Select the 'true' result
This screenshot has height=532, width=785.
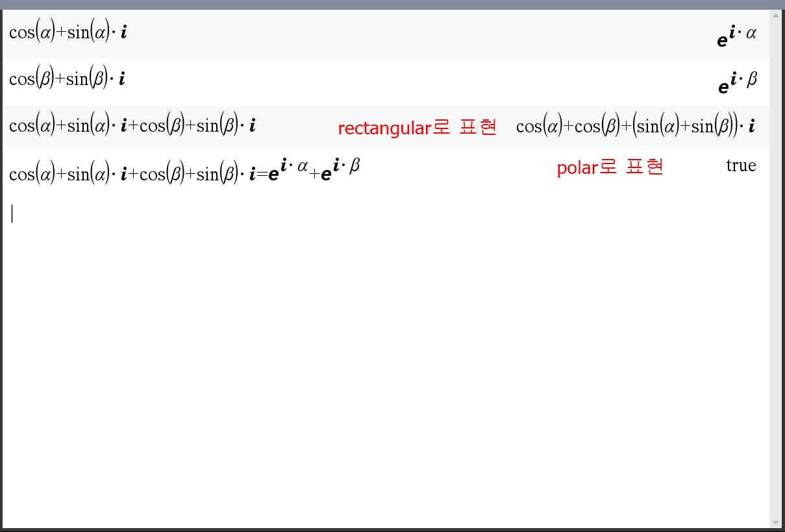[x=741, y=166]
